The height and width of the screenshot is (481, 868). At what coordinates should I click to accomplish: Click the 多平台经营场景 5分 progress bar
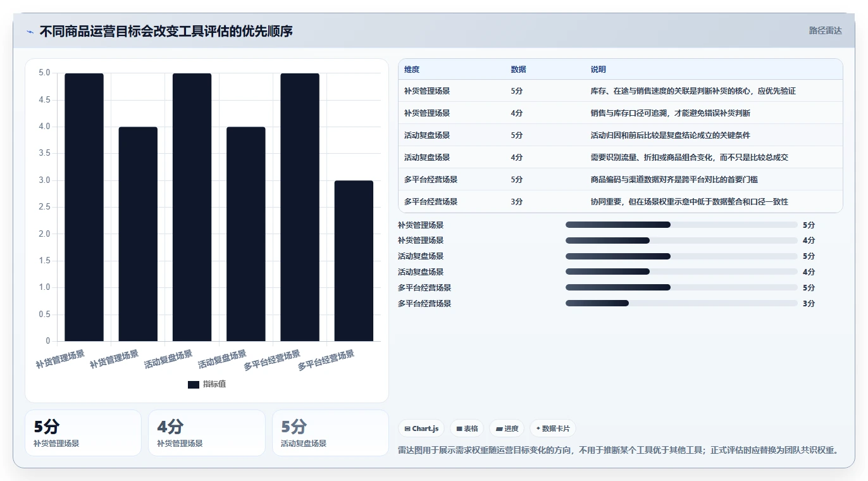pyautogui.click(x=681, y=288)
